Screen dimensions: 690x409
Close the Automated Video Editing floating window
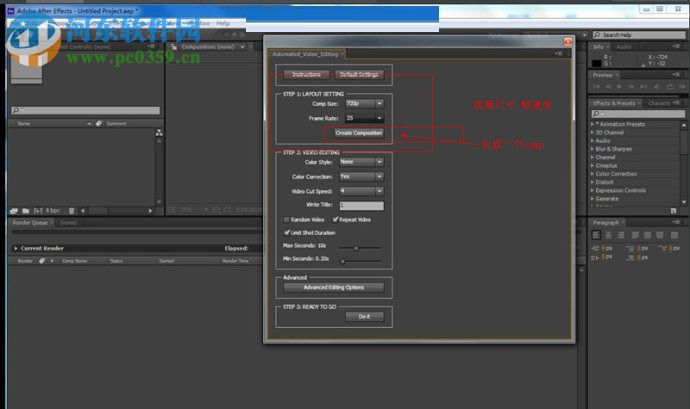pyautogui.click(x=568, y=41)
